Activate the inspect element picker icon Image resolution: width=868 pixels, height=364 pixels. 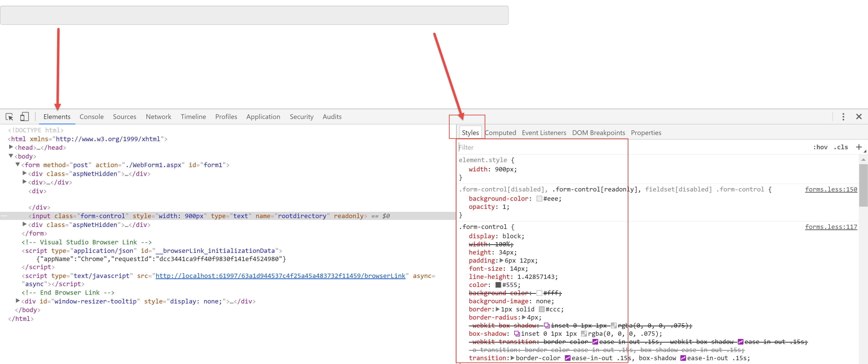tap(9, 117)
